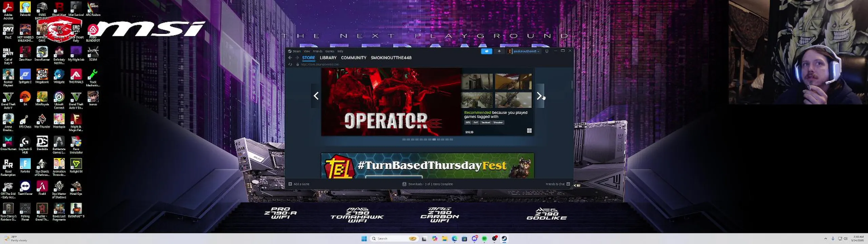Open the View menu in Steam
Image resolution: width=868 pixels, height=244 pixels.
pyautogui.click(x=307, y=51)
